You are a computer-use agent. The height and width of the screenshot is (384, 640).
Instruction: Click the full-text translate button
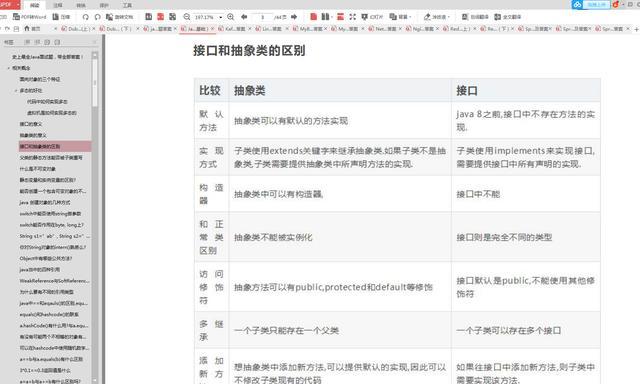click(x=507, y=17)
